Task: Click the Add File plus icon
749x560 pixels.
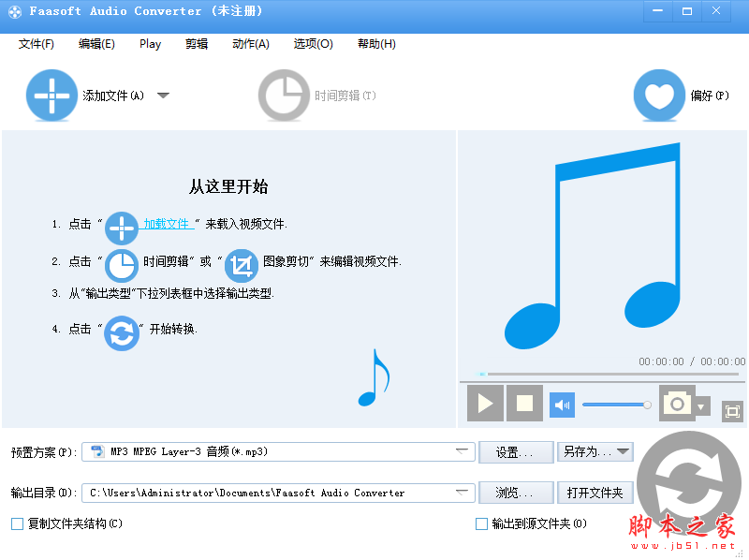Action: click(x=51, y=96)
